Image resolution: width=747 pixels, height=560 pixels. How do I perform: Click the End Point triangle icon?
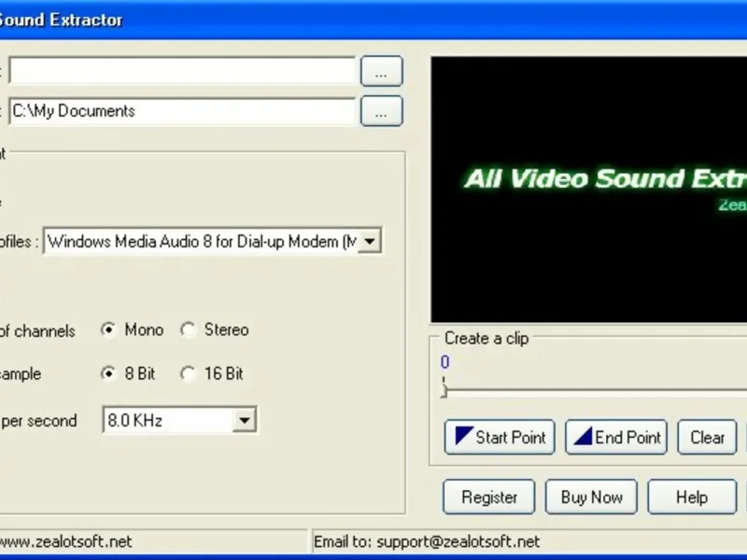[583, 436]
